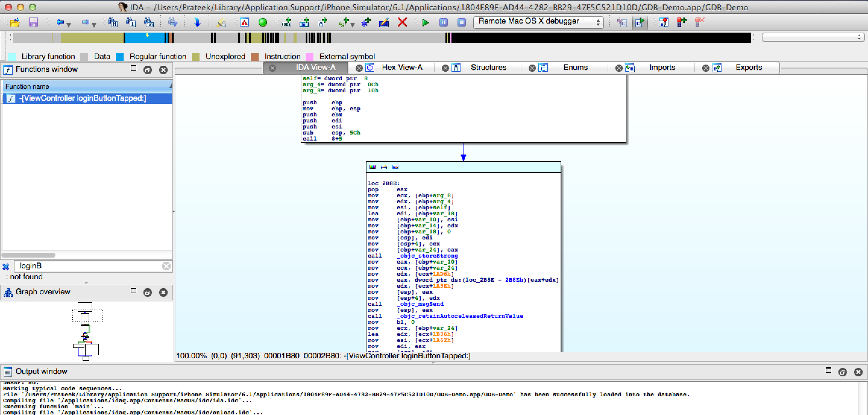Image resolution: width=868 pixels, height=415 pixels.
Task: Toggle the compiled-code run icon in the toolbar
Action: point(639,23)
